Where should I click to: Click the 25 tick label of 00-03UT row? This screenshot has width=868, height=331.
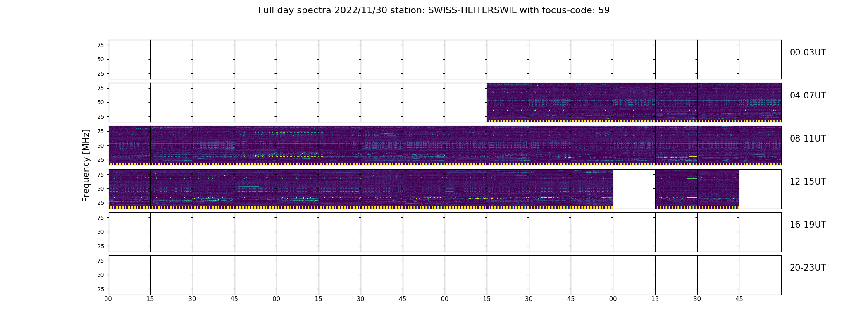[100, 74]
